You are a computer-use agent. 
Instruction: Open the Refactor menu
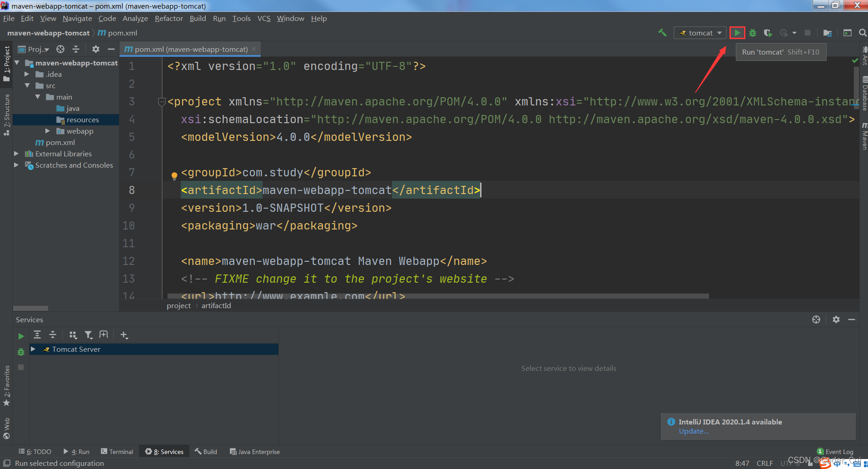(169, 18)
